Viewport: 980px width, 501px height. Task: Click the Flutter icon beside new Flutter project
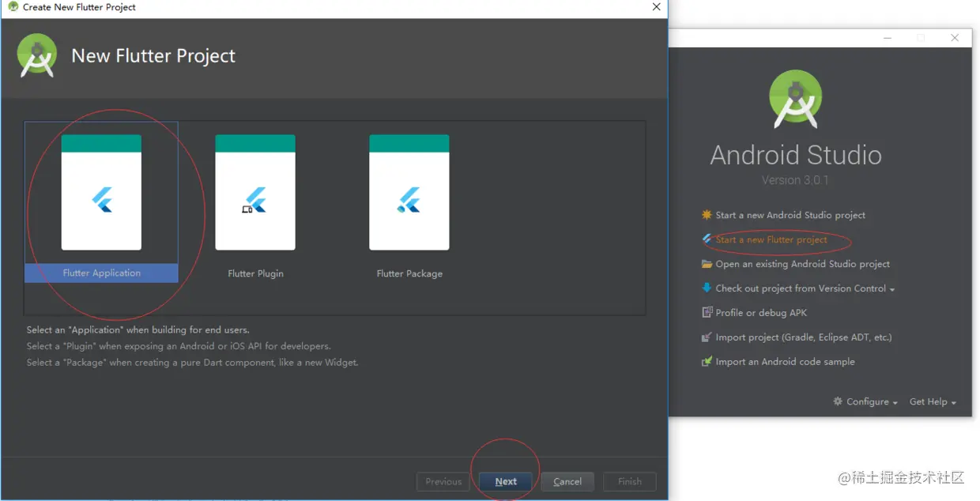click(x=707, y=239)
